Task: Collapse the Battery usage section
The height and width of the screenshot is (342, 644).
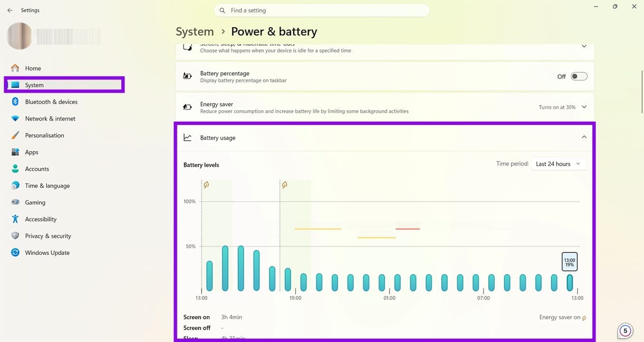Action: coord(584,137)
